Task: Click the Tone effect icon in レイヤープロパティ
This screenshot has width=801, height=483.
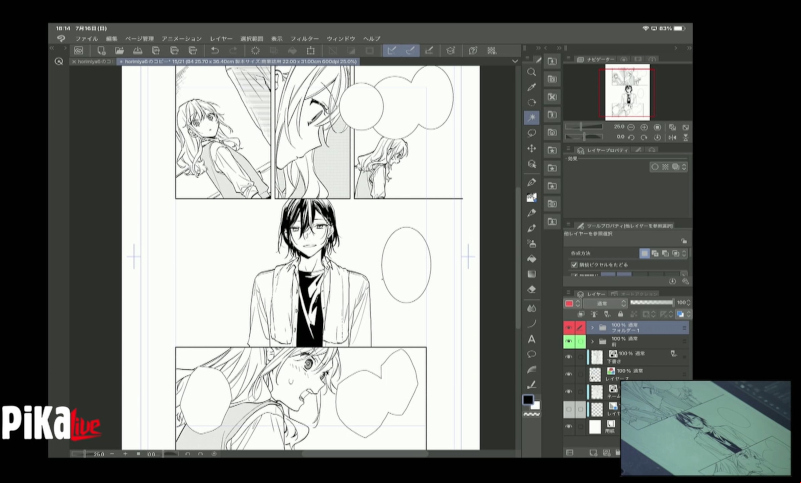Action: coord(665,167)
